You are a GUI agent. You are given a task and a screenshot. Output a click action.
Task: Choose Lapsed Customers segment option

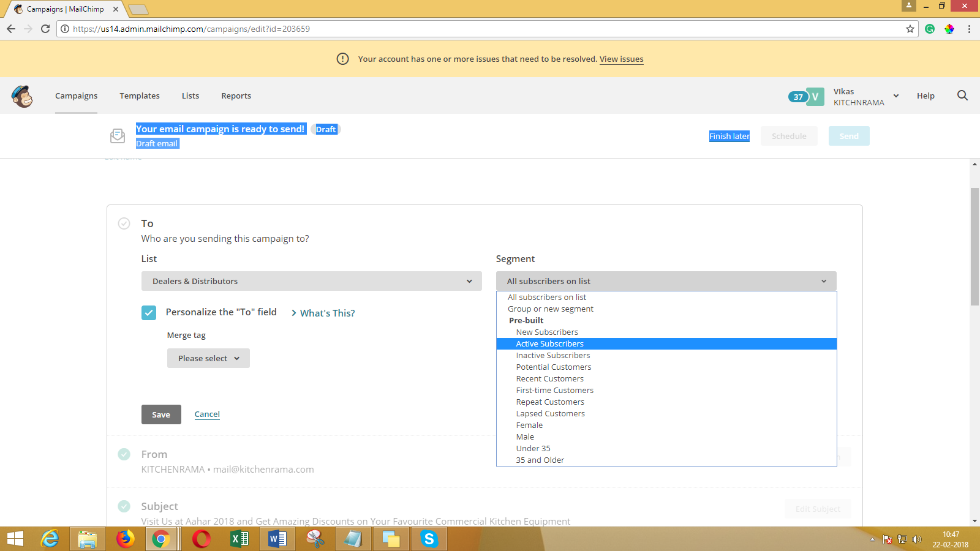pos(666,413)
